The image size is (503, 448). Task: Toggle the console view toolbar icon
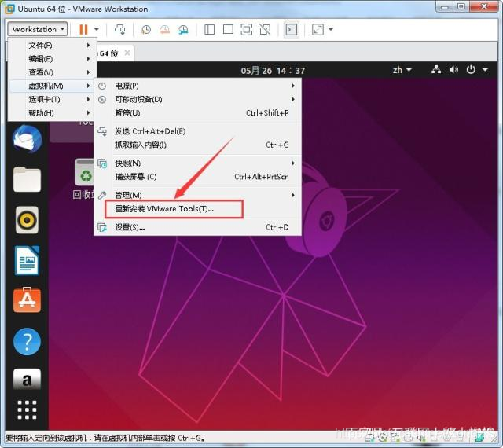pyautogui.click(x=292, y=30)
